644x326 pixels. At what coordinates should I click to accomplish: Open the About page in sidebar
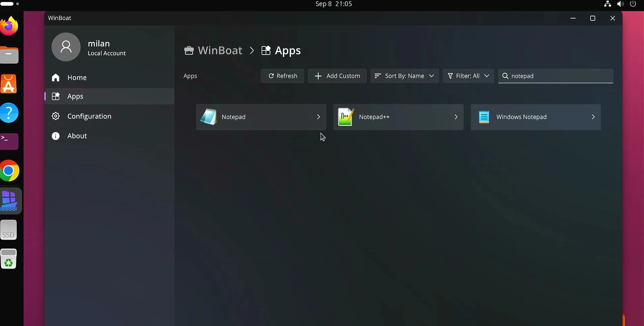(x=109, y=136)
